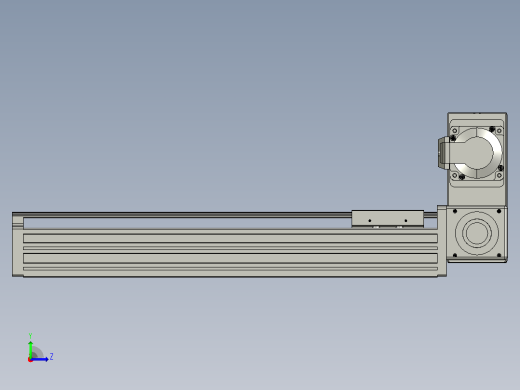Select the motor's round end cap
This screenshot has height=390, width=520.
[x=477, y=153]
